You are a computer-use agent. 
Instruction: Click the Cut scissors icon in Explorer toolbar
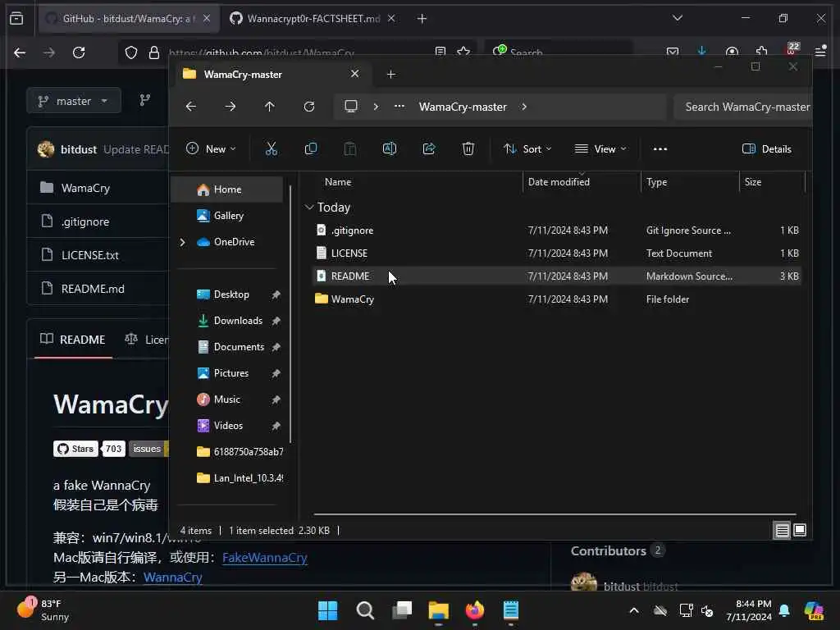point(272,149)
